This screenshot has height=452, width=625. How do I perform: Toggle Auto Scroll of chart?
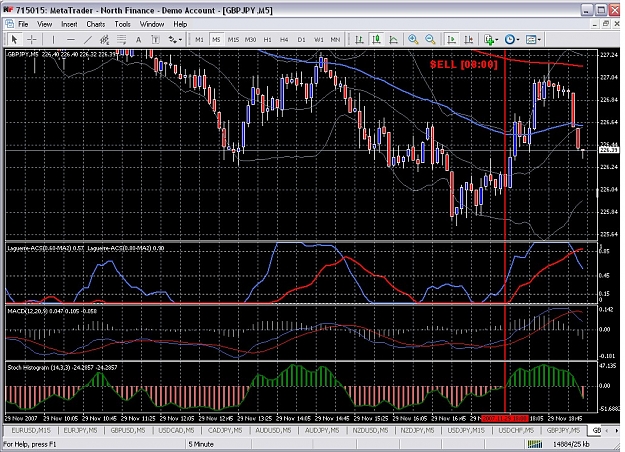(x=452, y=39)
